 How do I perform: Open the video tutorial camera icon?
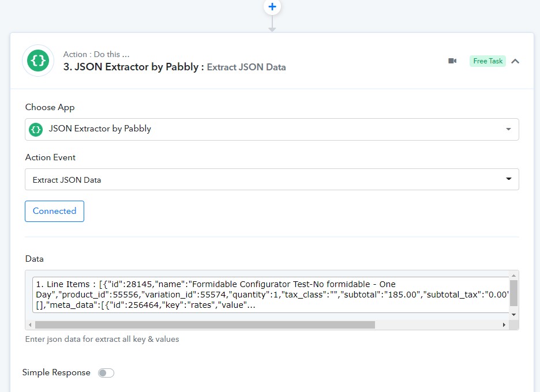[452, 61]
